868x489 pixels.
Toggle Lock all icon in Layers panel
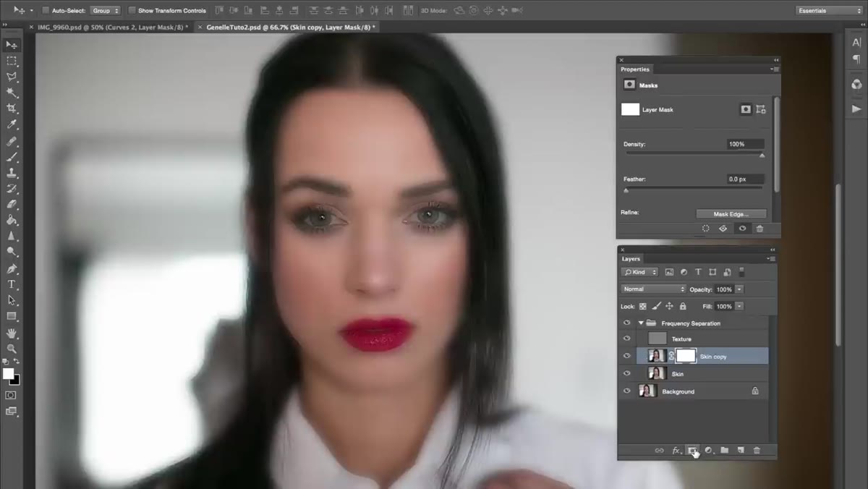[x=683, y=306]
